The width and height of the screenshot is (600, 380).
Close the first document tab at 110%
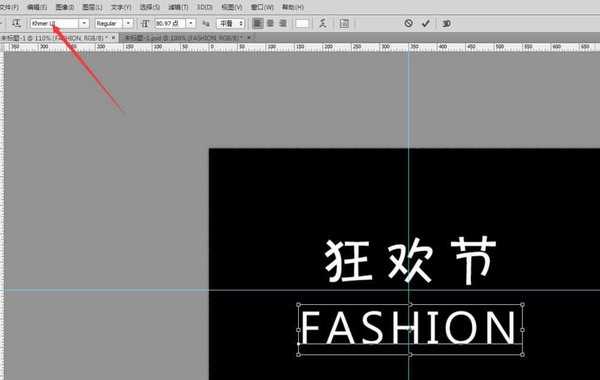tap(113, 38)
